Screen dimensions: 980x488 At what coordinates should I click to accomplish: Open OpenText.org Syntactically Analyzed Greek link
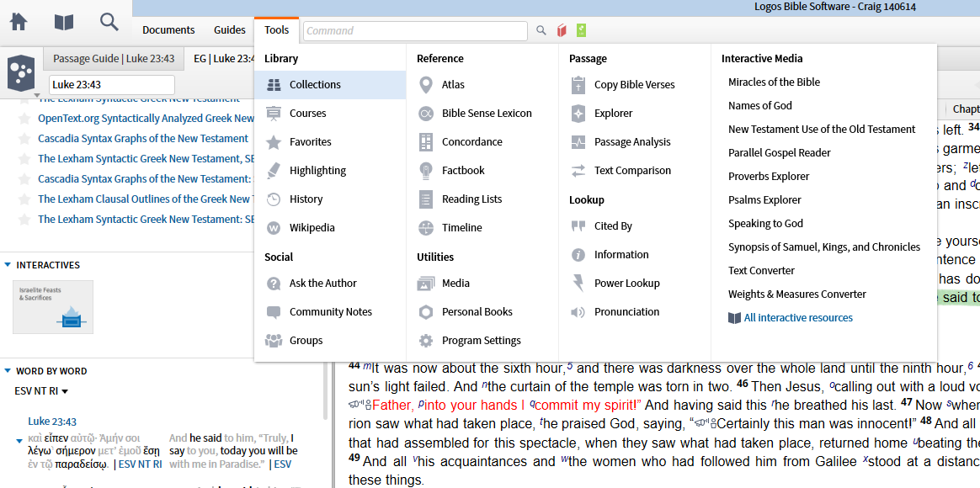click(146, 119)
